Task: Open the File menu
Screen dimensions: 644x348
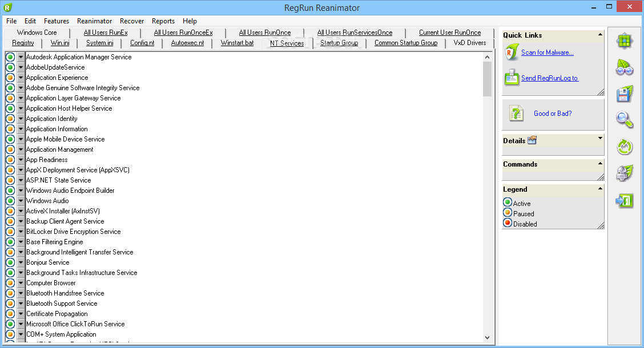Action: point(11,21)
